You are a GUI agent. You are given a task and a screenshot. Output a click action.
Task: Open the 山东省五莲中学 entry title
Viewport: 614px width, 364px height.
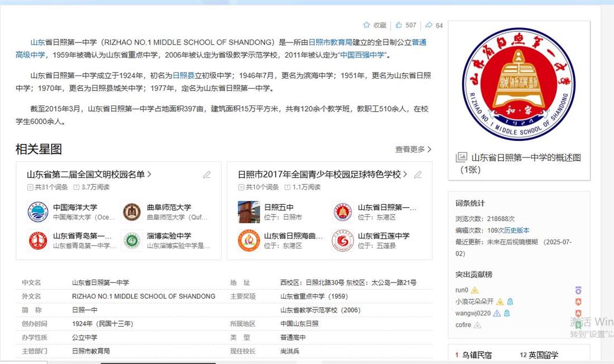[x=384, y=236]
